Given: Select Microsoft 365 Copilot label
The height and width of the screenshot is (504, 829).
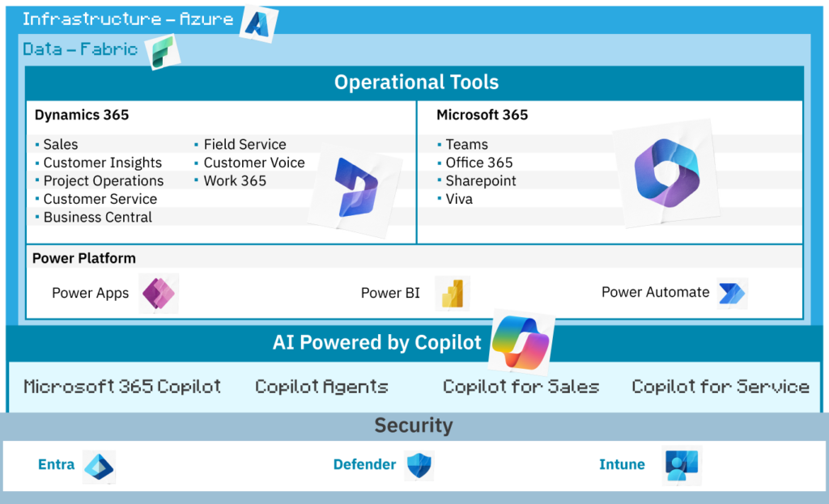Looking at the screenshot, I should pyautogui.click(x=122, y=387).
